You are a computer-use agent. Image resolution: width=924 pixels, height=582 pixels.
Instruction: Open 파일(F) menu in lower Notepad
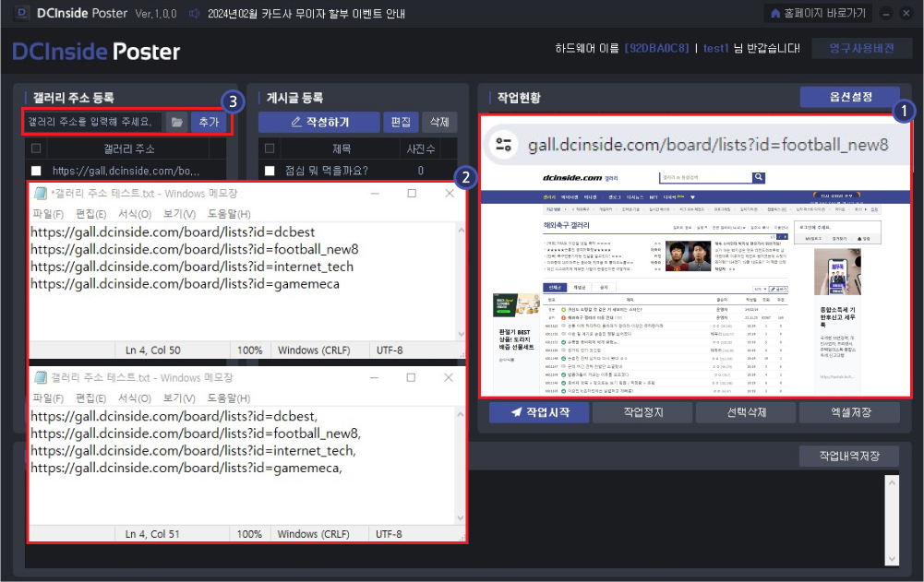coord(48,398)
